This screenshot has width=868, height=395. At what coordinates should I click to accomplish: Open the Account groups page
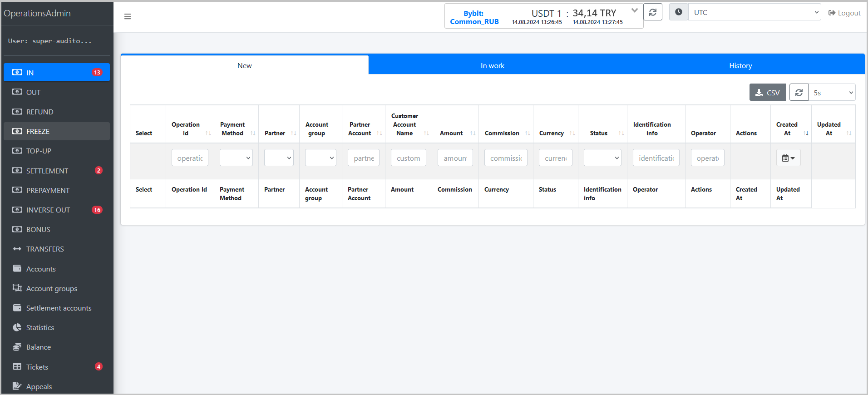[x=57, y=288]
